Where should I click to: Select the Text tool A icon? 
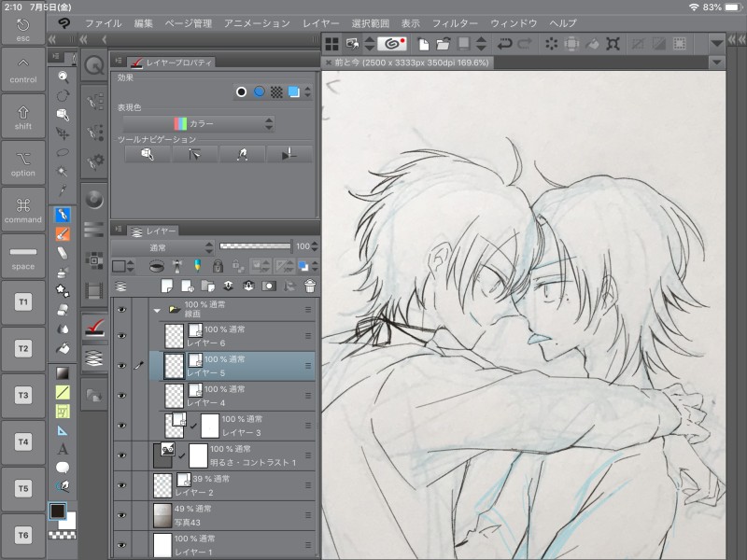63,449
